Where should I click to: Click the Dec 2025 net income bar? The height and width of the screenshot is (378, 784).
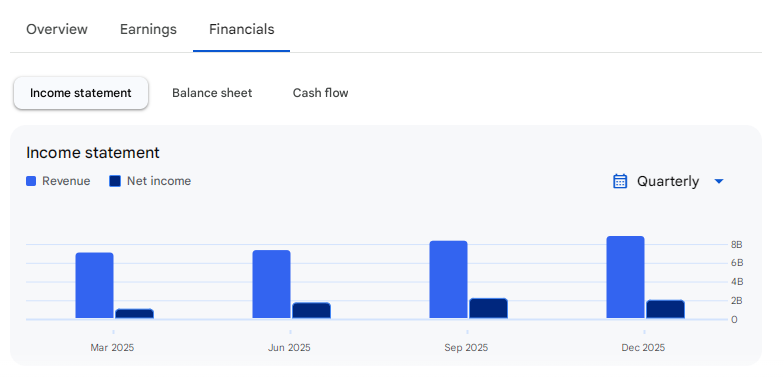666,309
